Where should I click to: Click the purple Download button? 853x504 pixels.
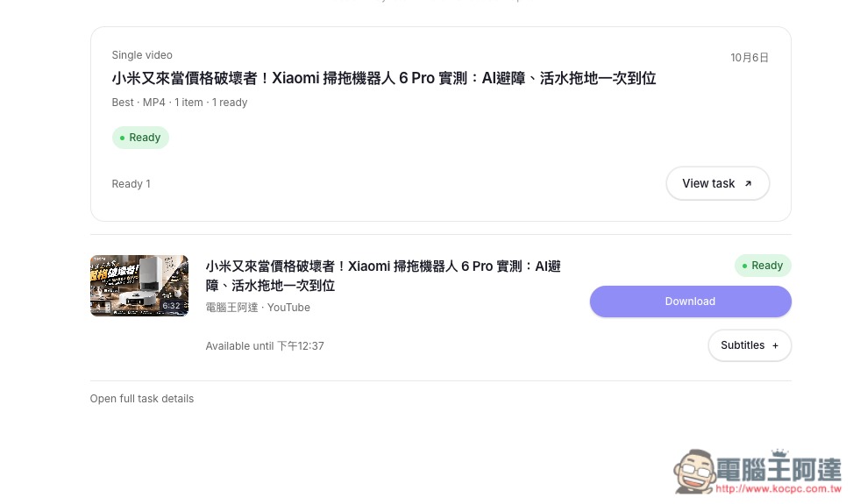(x=690, y=302)
